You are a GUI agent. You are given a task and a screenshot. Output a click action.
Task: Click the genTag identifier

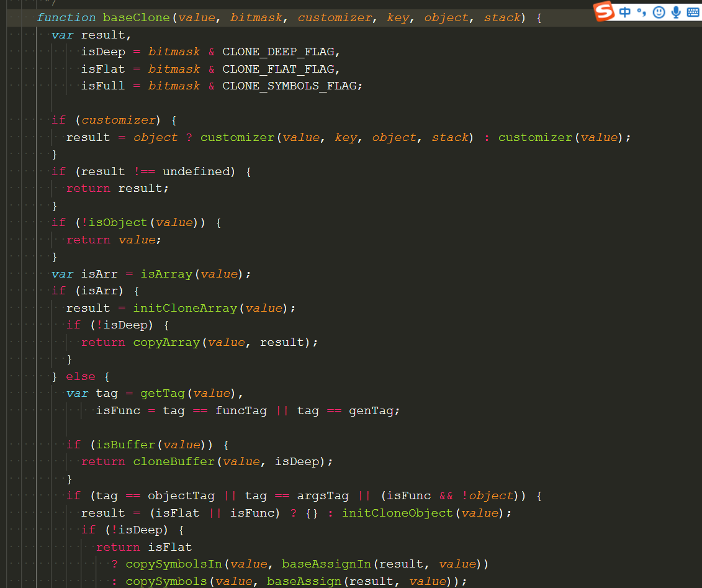[x=371, y=410]
